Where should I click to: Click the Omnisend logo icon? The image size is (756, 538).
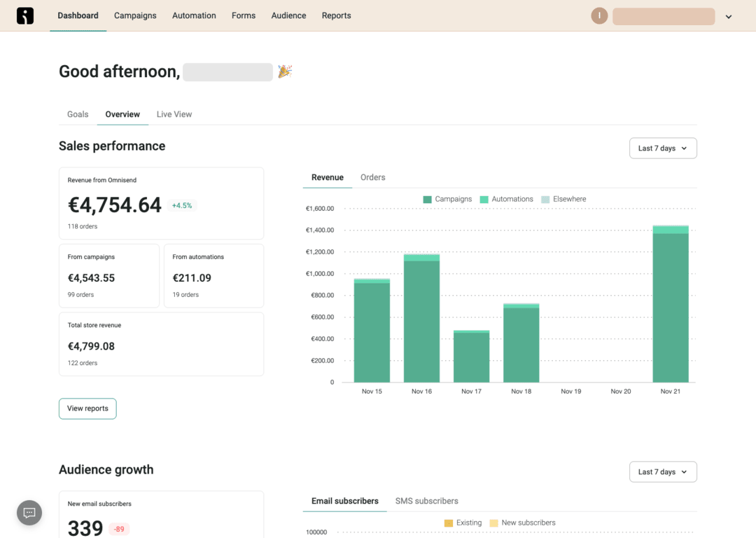pos(25,15)
